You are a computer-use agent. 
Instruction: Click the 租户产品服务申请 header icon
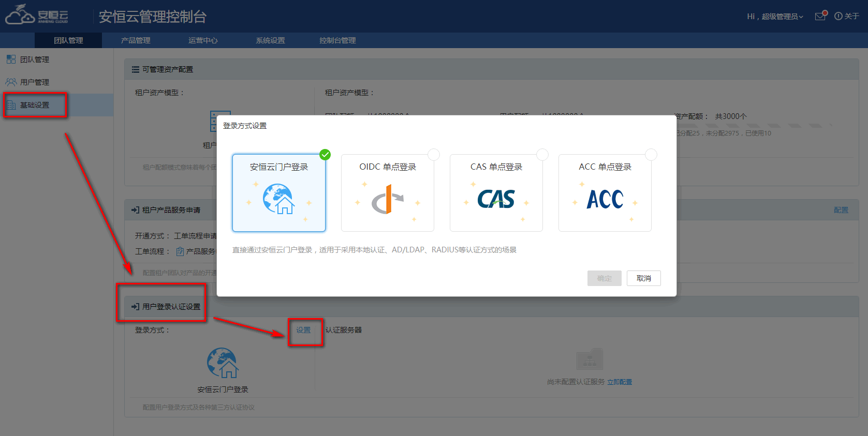click(136, 210)
